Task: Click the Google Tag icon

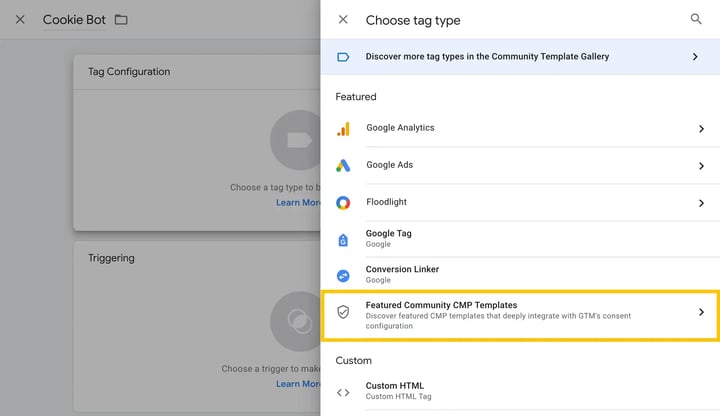Action: (343, 240)
